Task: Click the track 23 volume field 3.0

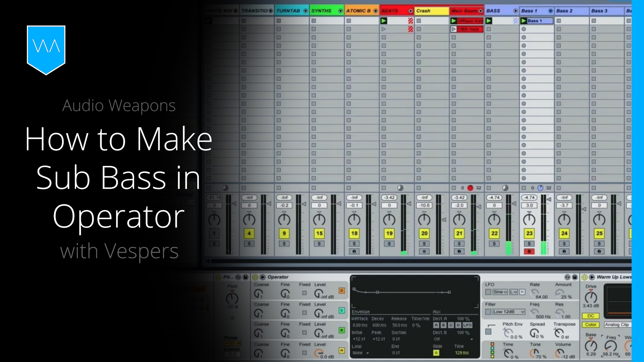Action: click(529, 205)
